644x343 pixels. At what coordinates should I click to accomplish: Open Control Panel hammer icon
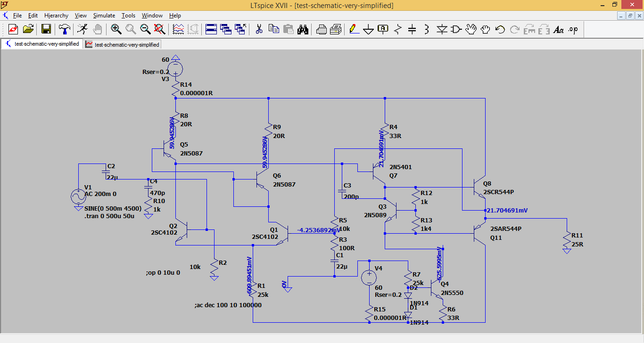point(65,29)
